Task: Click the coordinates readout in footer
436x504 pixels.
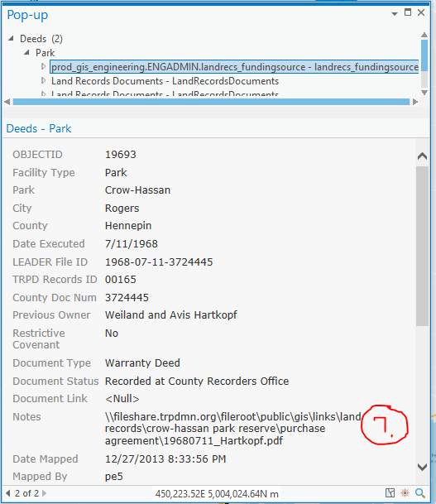Action: click(217, 494)
